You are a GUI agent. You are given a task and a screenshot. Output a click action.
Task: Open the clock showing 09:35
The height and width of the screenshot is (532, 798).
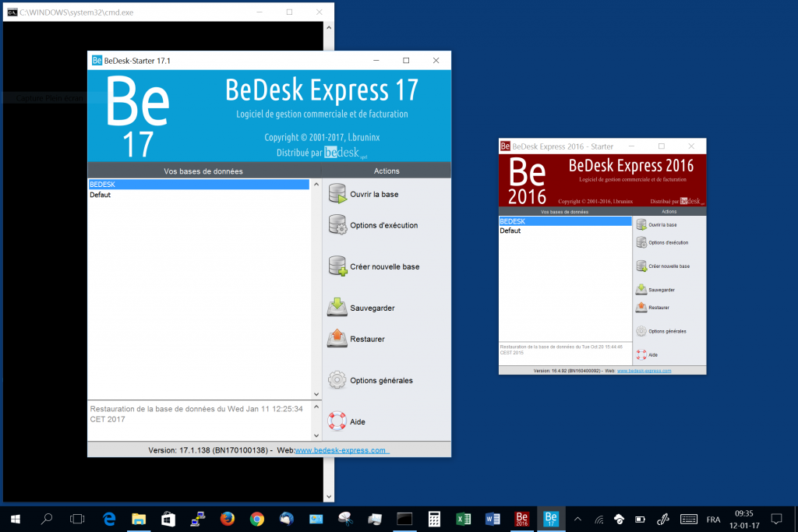744,520
